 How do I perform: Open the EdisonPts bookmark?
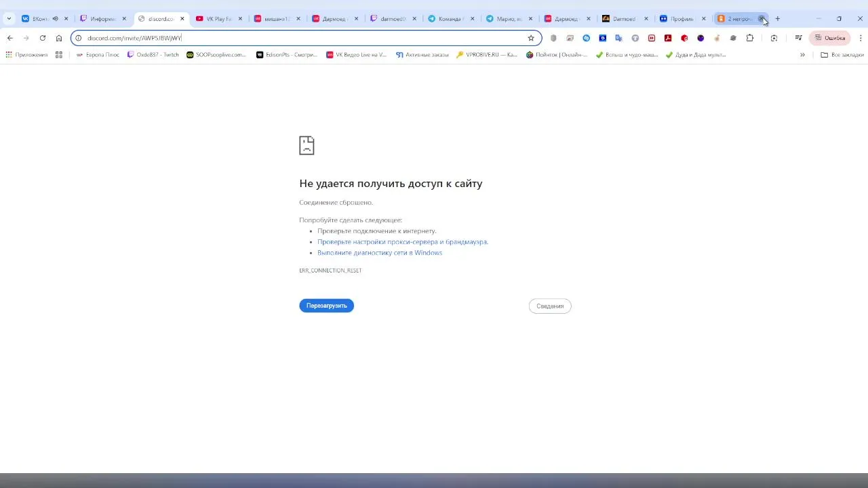tap(287, 55)
